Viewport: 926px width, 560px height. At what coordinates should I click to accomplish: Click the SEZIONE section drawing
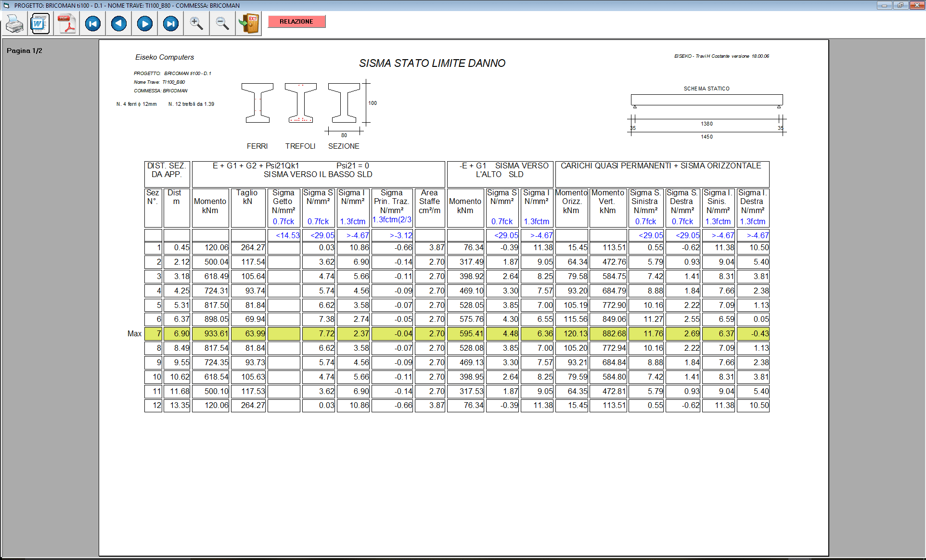[x=344, y=103]
